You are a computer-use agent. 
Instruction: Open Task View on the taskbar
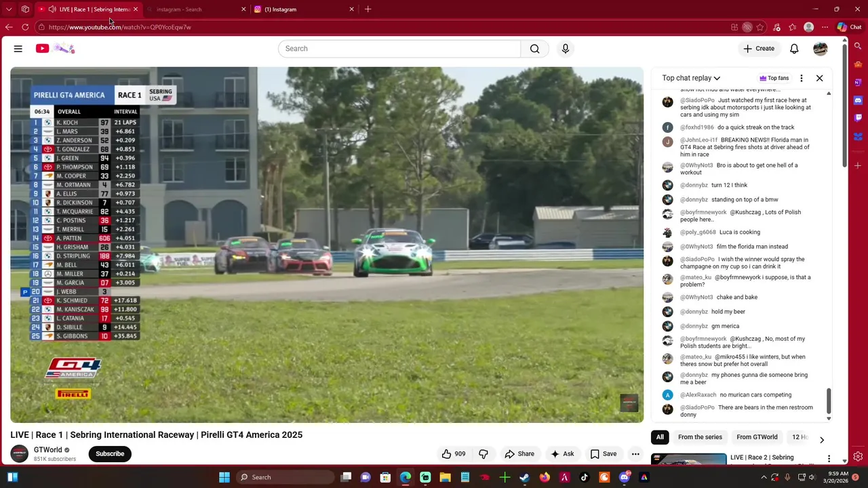[346, 477]
